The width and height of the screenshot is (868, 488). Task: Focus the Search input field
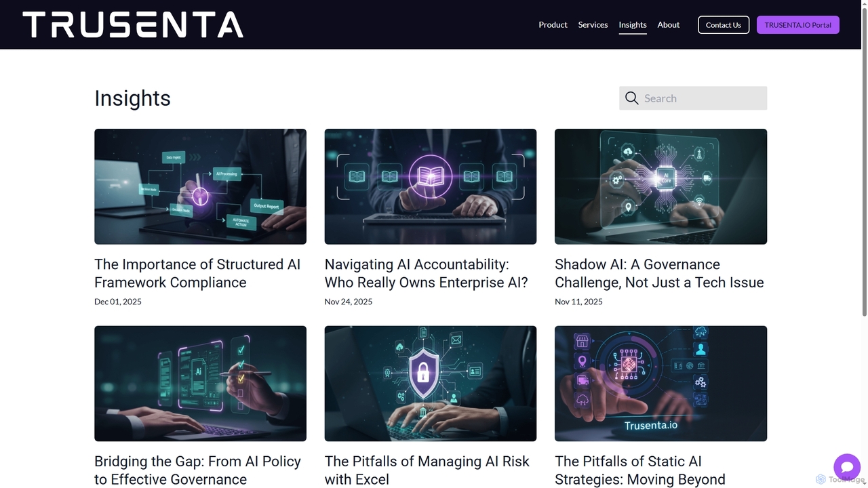click(693, 98)
